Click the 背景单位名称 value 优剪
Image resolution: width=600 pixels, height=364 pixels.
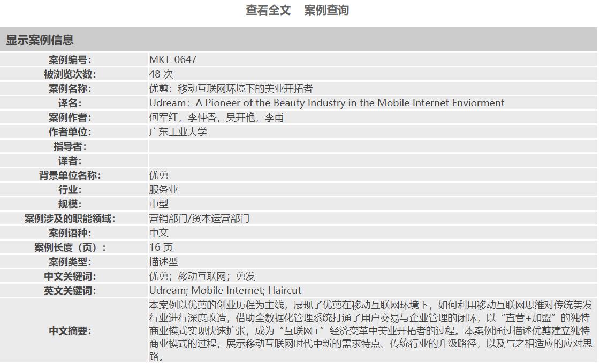click(x=159, y=175)
